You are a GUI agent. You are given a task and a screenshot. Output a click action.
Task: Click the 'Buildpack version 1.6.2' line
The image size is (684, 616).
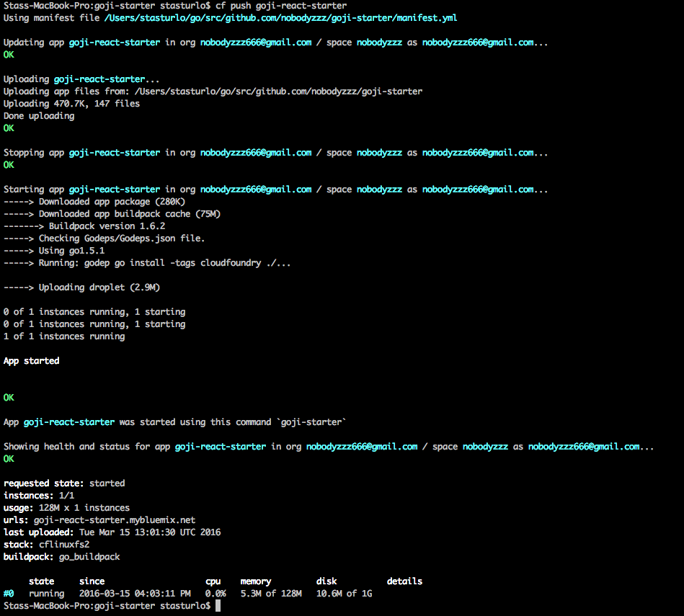click(84, 226)
